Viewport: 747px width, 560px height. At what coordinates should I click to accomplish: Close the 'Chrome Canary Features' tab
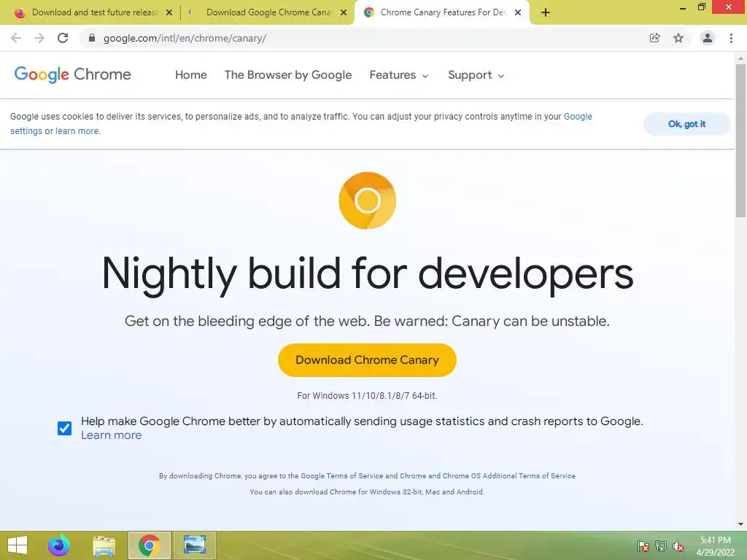(x=518, y=12)
